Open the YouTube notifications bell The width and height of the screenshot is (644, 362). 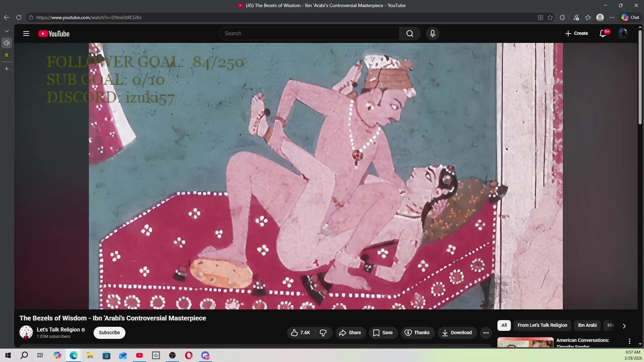pos(603,34)
